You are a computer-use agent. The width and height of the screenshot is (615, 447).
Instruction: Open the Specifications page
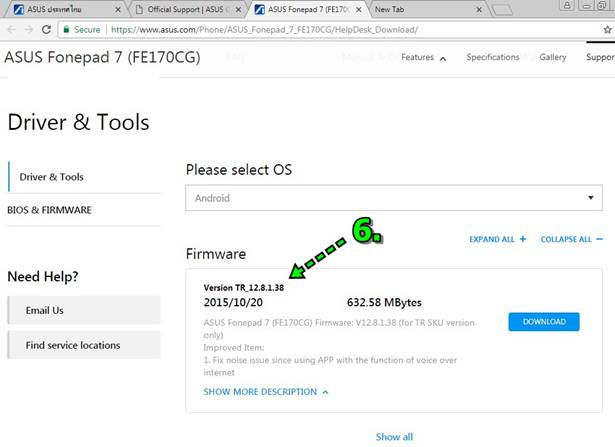[493, 57]
